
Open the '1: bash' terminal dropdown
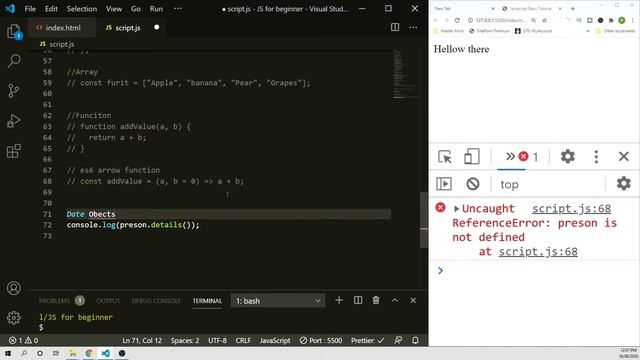(x=278, y=301)
